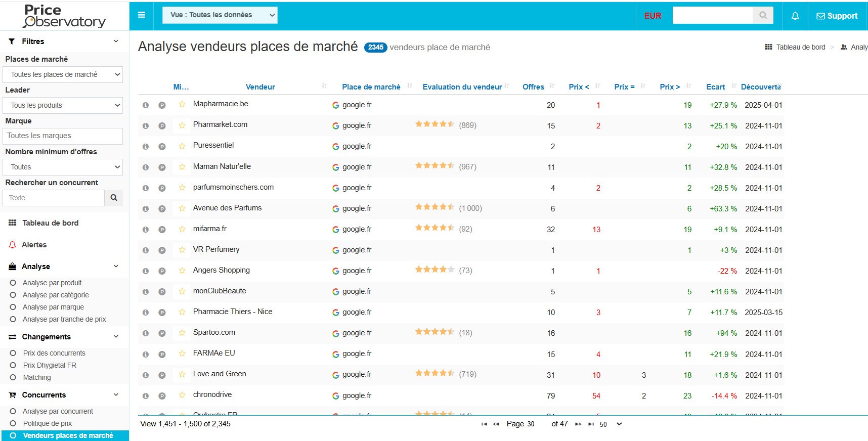Open the info icon for parfumsmoinschers.com
This screenshot has height=441, width=868.
(146, 188)
